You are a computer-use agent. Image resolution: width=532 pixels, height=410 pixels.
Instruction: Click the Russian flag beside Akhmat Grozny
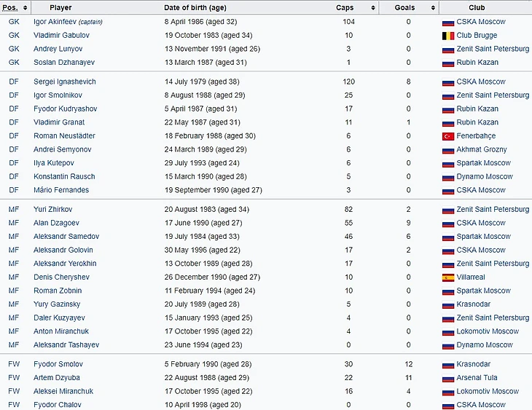448,150
